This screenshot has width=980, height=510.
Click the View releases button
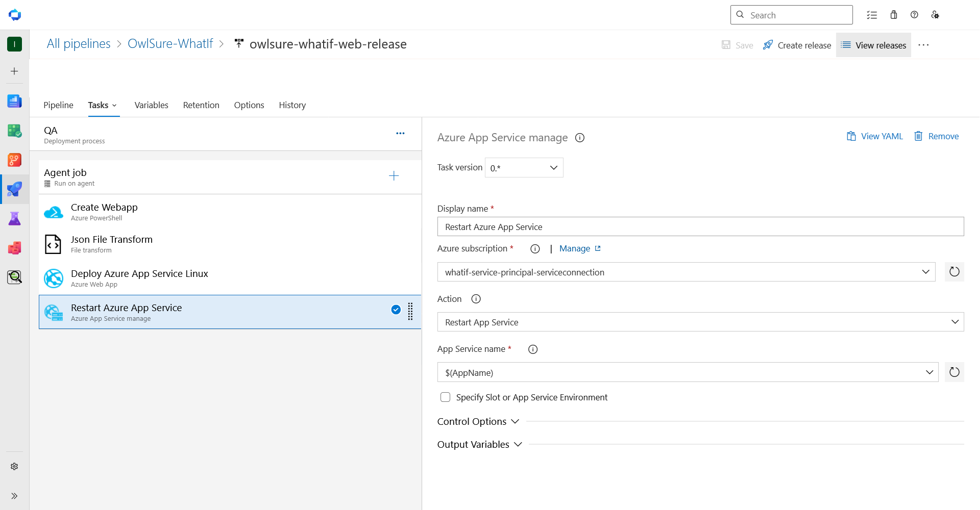point(873,45)
